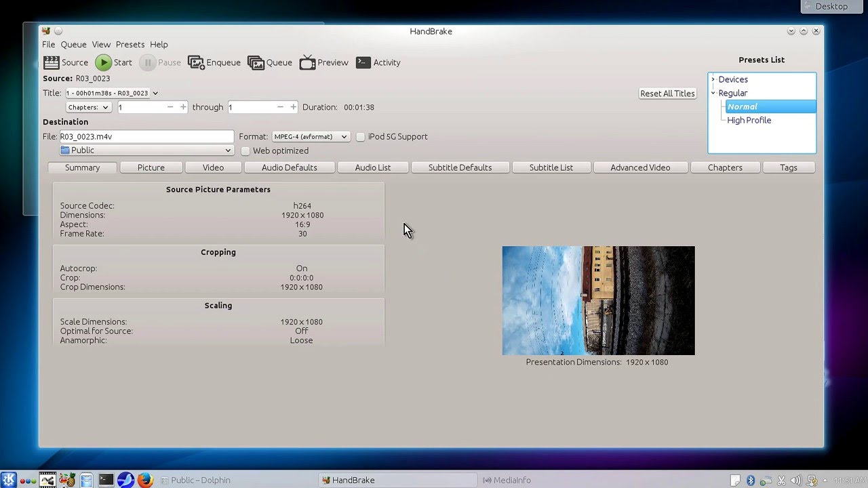Open the removable devices tray icon
The image size is (868, 488).
coord(766,481)
